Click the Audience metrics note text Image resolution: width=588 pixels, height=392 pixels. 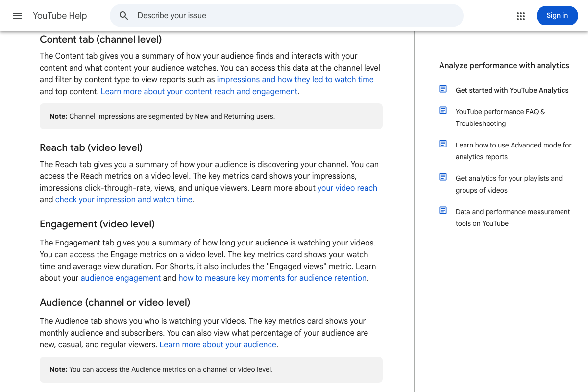[161, 369]
